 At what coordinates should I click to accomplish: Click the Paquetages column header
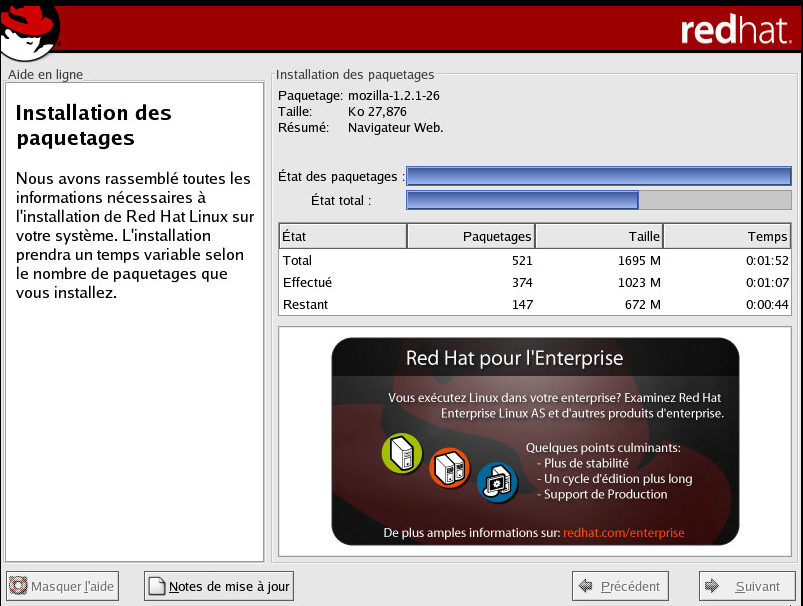pyautogui.click(x=471, y=236)
